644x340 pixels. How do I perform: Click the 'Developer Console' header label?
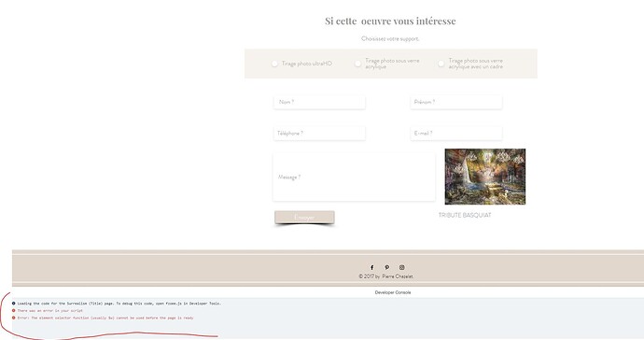click(393, 292)
